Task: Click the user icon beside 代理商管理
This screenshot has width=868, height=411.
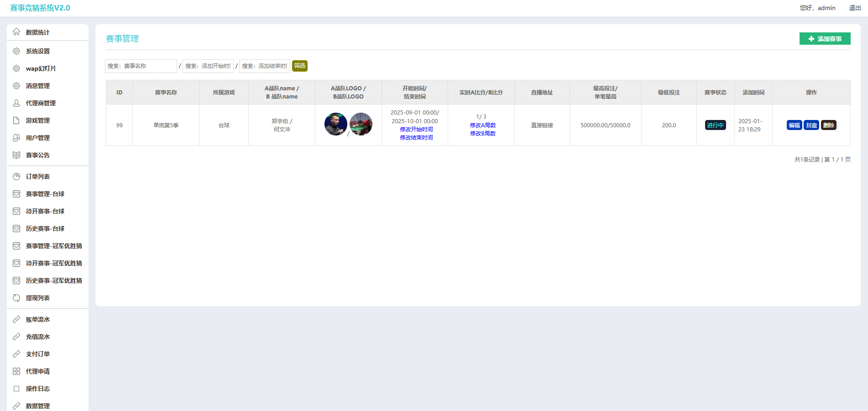Action: tap(16, 103)
